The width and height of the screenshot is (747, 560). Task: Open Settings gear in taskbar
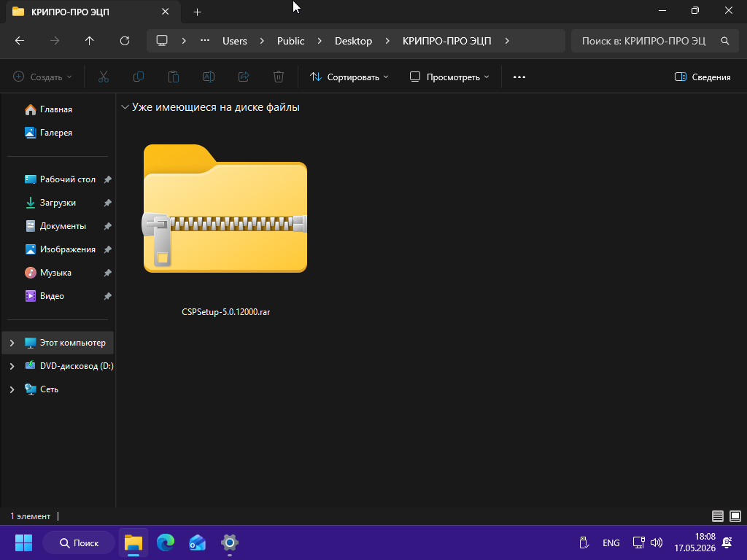pyautogui.click(x=230, y=542)
